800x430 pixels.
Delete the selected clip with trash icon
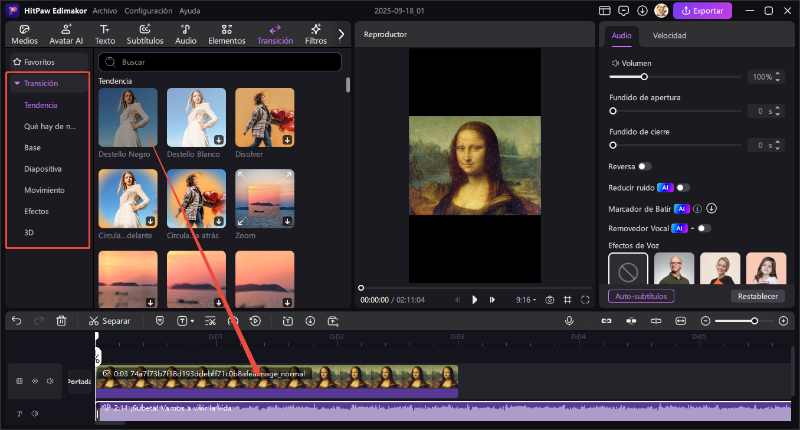tap(61, 321)
